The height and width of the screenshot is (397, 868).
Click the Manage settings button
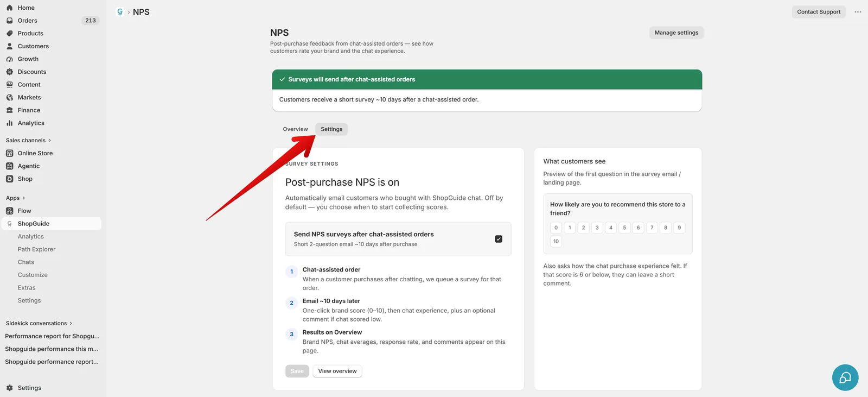pyautogui.click(x=676, y=33)
